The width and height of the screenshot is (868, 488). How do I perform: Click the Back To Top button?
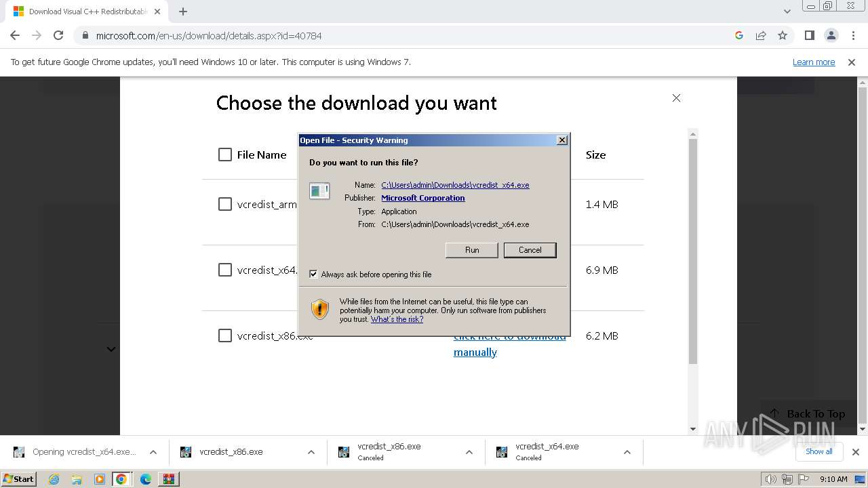(x=807, y=413)
